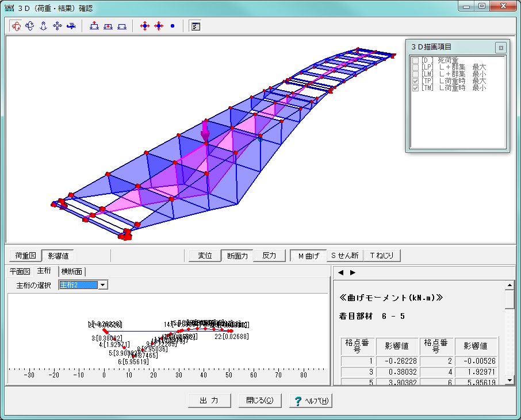Select the red free-rotate view tool
The width and height of the screenshot is (521, 420).
pyautogui.click(x=16, y=26)
